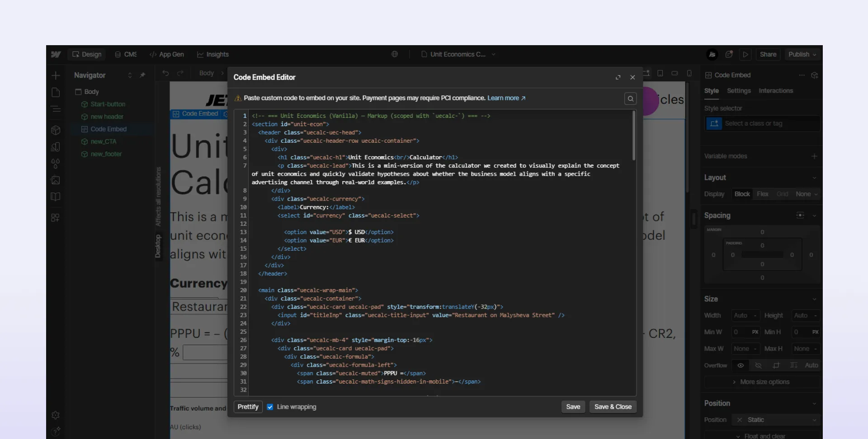Click the Learn more link about PCI compliance
Image resolution: width=868 pixels, height=439 pixels.
pyautogui.click(x=504, y=98)
